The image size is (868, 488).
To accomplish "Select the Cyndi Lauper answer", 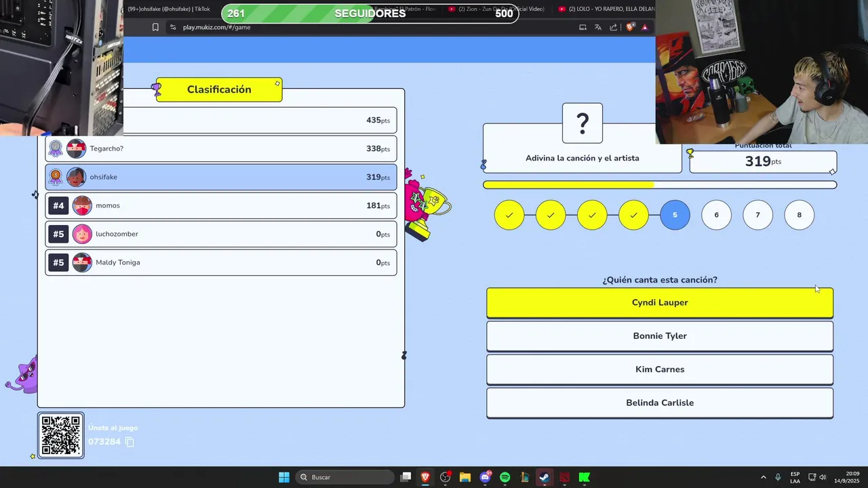I will pyautogui.click(x=659, y=302).
